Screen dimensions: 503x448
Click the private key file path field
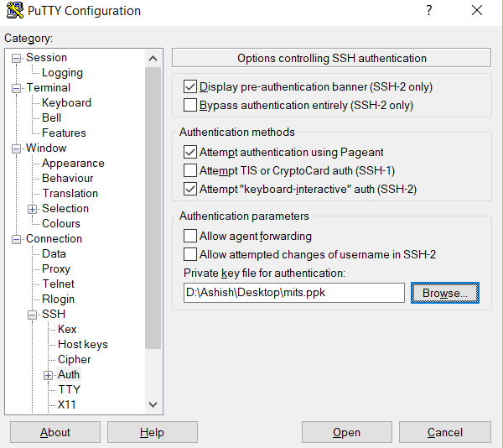coord(294,293)
